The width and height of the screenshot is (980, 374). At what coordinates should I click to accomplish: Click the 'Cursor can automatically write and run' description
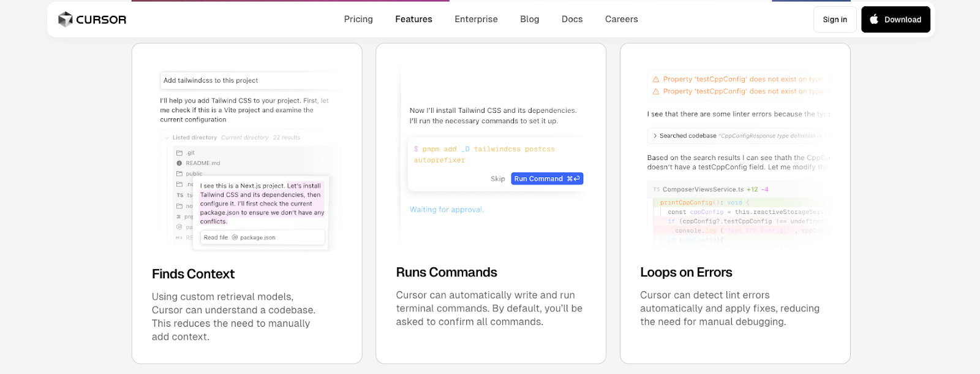pyautogui.click(x=489, y=308)
